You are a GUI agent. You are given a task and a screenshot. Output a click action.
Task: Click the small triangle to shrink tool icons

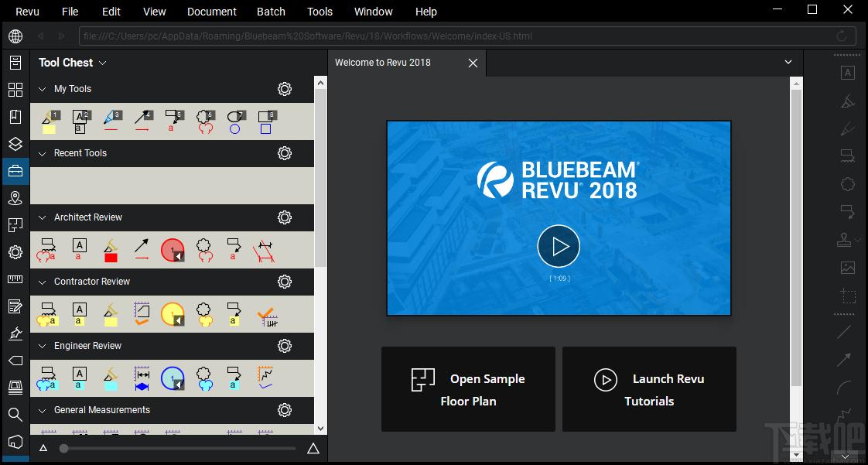point(44,449)
